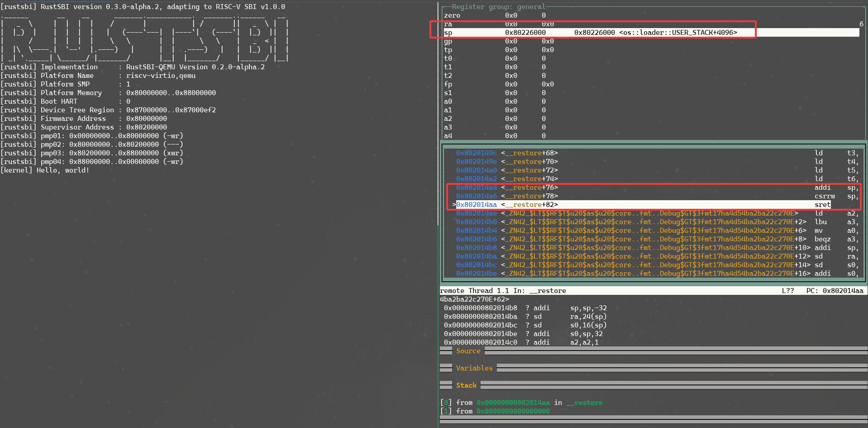Screen dimensions: 868x428
Task: Click the Source section header
Action: [x=468, y=351]
